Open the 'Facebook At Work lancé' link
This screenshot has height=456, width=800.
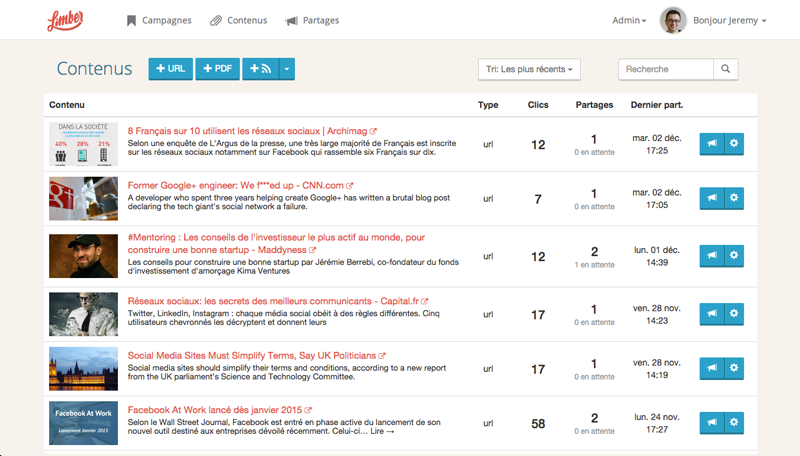tap(215, 410)
